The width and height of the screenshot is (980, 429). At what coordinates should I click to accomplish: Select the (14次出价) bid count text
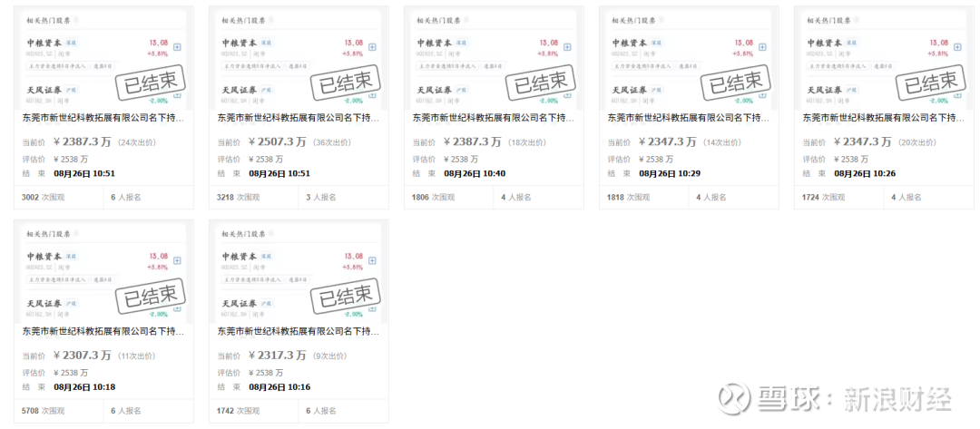click(x=721, y=142)
